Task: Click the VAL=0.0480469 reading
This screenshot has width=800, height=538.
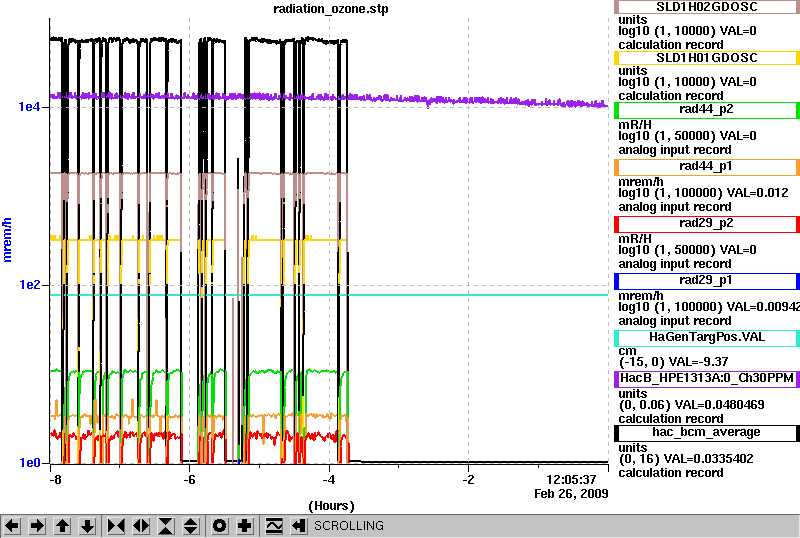Action: click(x=719, y=405)
